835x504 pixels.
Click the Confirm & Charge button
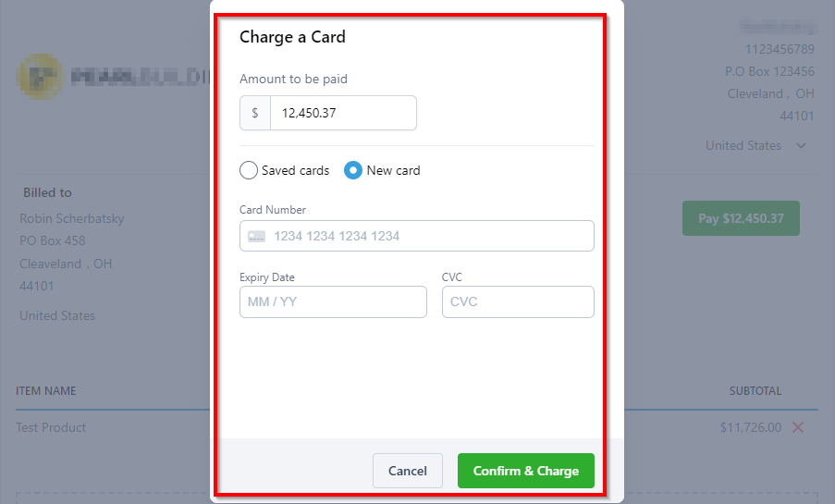point(525,471)
